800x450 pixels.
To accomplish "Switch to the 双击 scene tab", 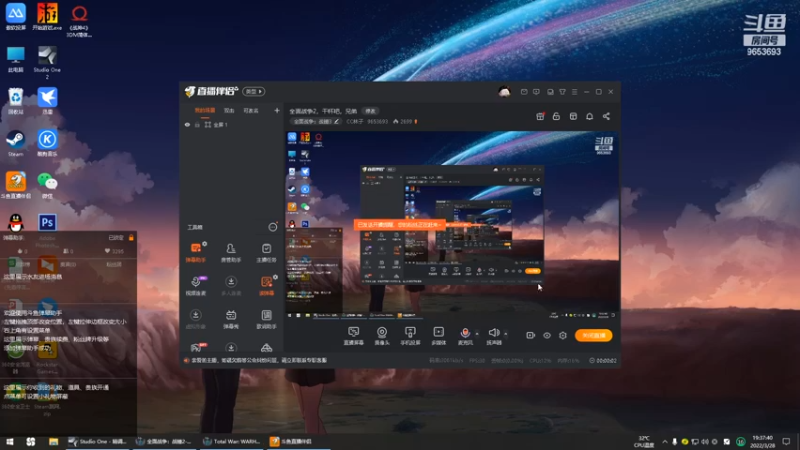I will (x=229, y=110).
